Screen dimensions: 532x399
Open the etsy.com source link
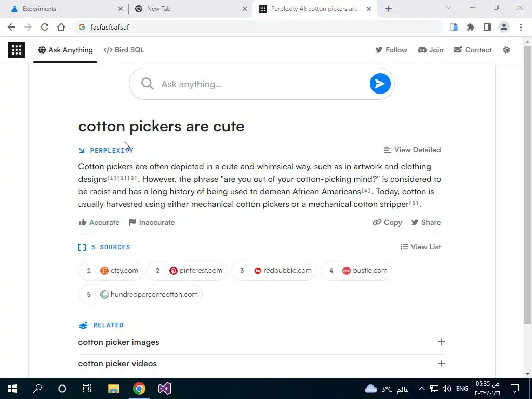(x=111, y=270)
